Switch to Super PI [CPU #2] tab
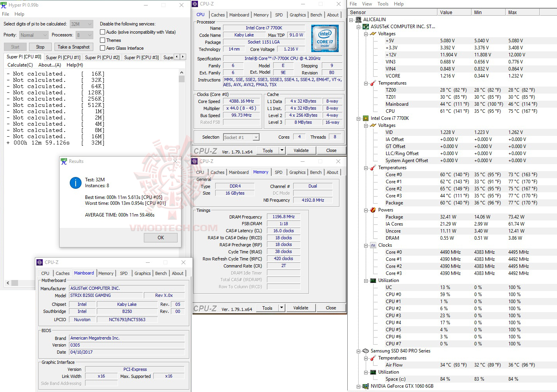This screenshot has height=392, width=557. point(102,58)
